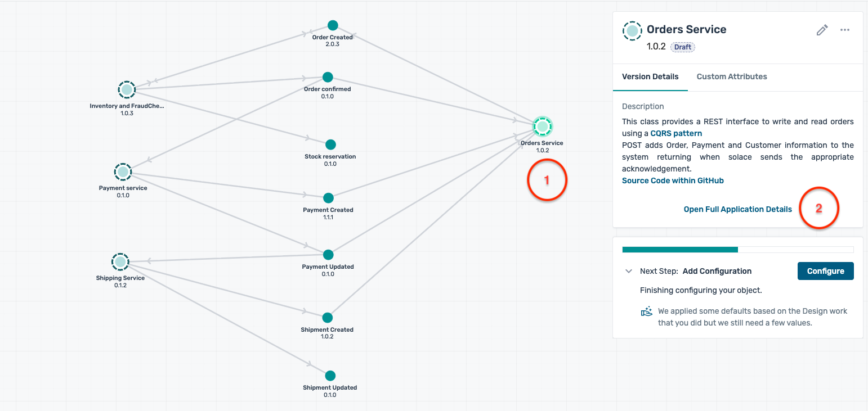The image size is (868, 411).
Task: Select the Payment Created event node
Action: (328, 198)
